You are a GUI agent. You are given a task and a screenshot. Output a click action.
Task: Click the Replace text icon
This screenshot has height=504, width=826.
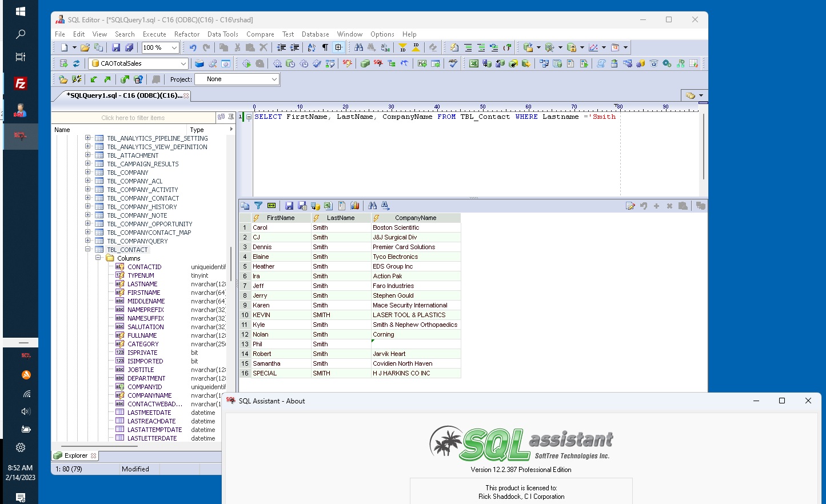click(385, 47)
